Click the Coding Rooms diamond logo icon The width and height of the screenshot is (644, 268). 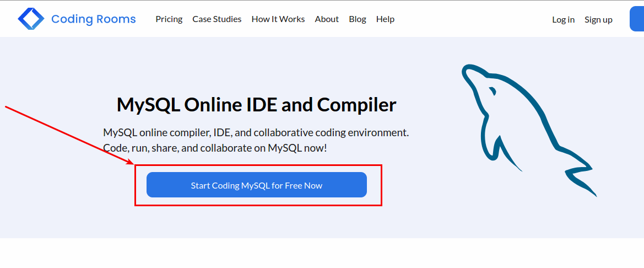click(31, 19)
